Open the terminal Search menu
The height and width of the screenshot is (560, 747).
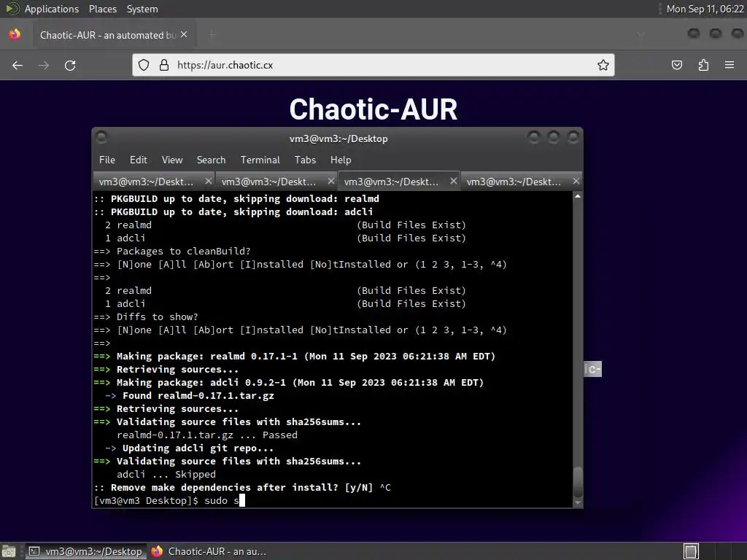(211, 160)
